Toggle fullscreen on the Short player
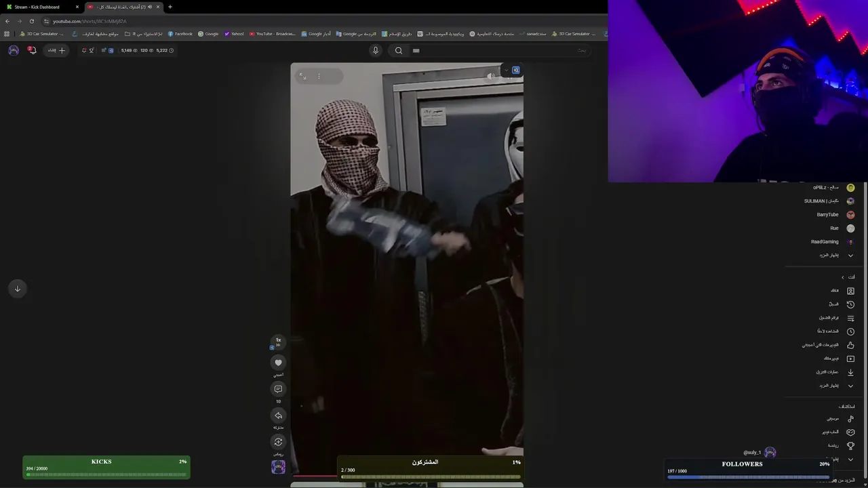Viewport: 868px width, 488px height. tap(302, 76)
